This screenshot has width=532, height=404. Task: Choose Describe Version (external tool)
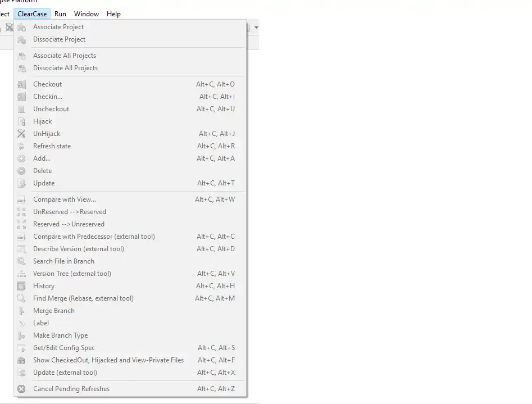[x=130, y=249]
